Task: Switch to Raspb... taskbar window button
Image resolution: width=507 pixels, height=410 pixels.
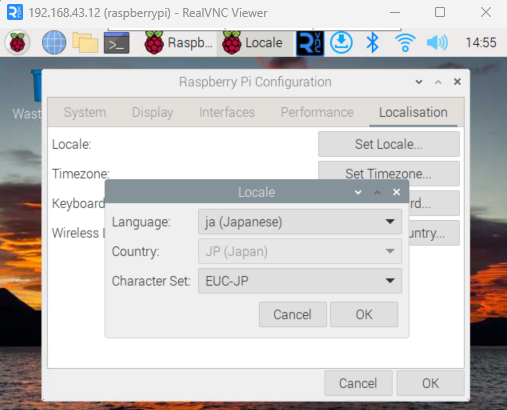Action: 178,43
